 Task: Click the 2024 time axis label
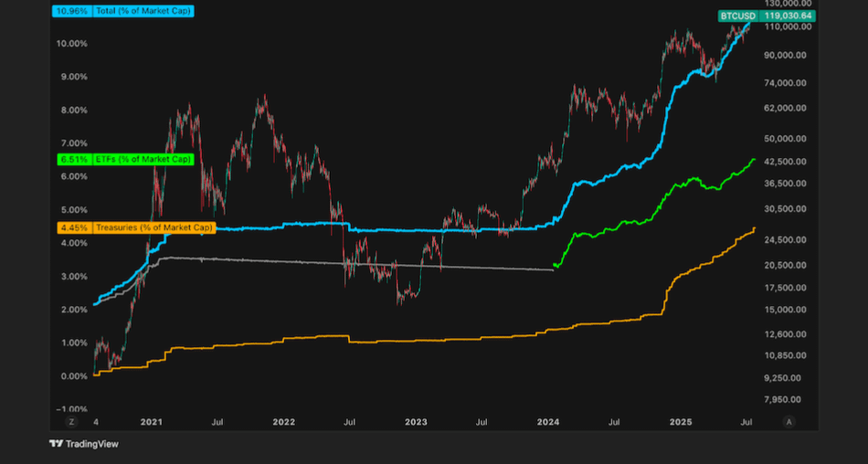pos(548,422)
